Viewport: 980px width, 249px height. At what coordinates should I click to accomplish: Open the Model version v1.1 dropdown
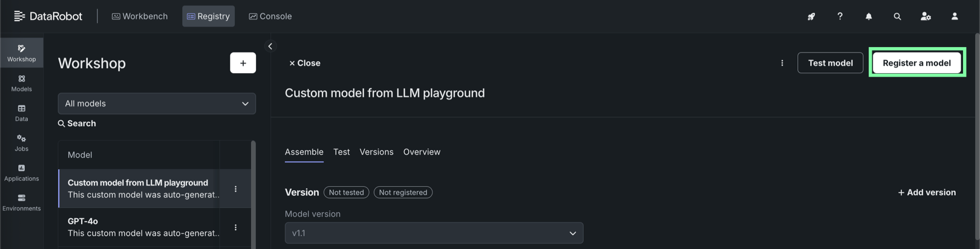434,233
